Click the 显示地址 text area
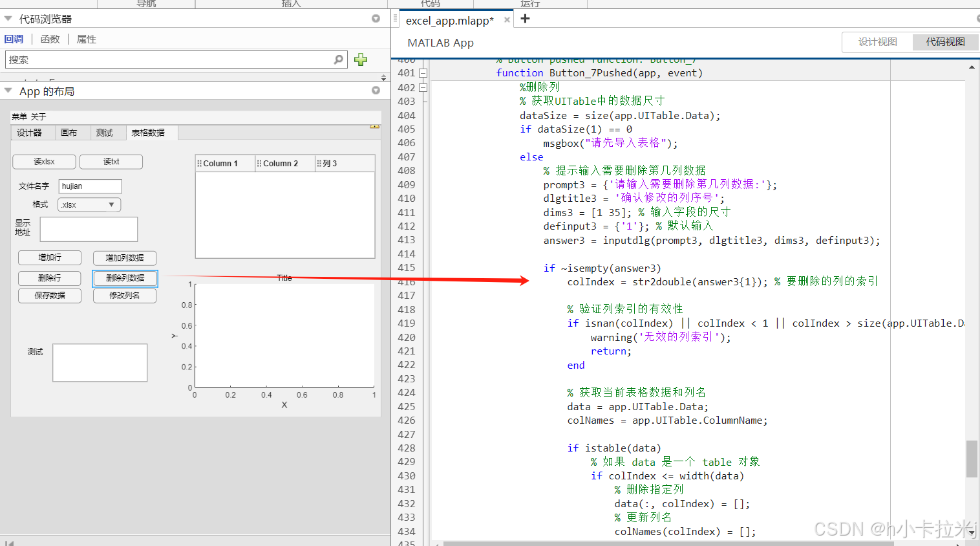 (x=89, y=229)
